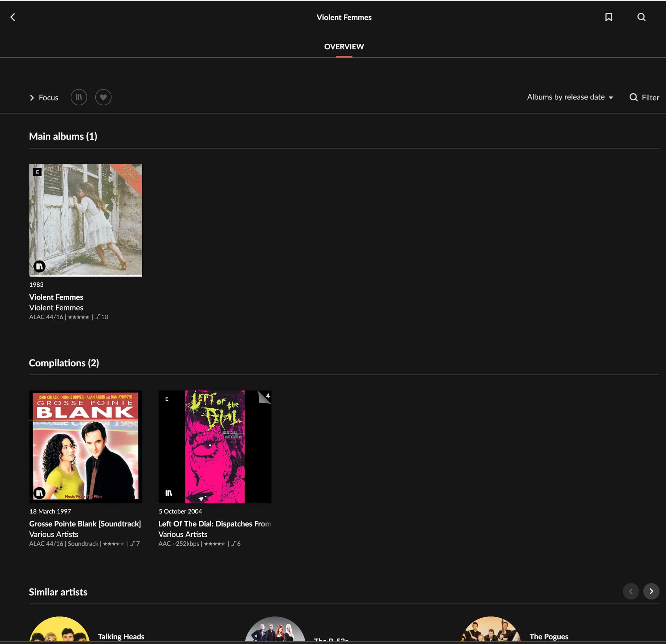Show previous similar artists with left arrow

[x=631, y=591]
